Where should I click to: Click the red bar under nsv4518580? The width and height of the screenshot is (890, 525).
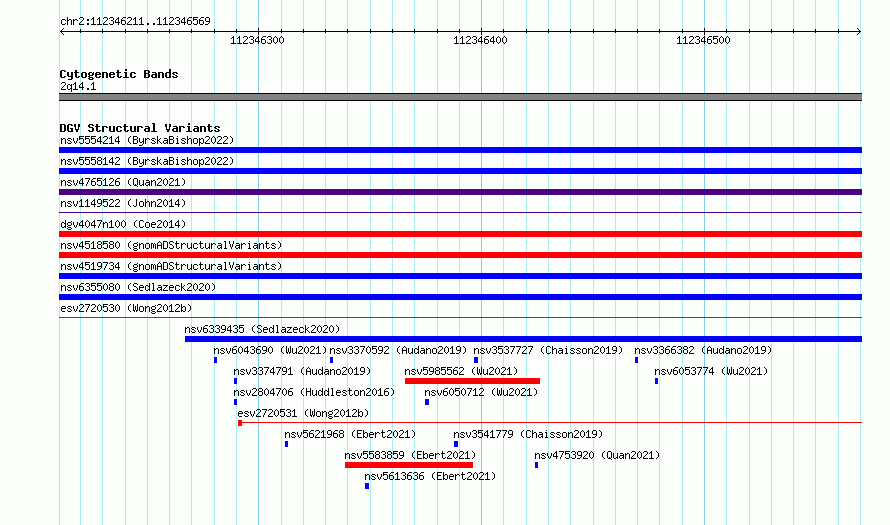460,255
